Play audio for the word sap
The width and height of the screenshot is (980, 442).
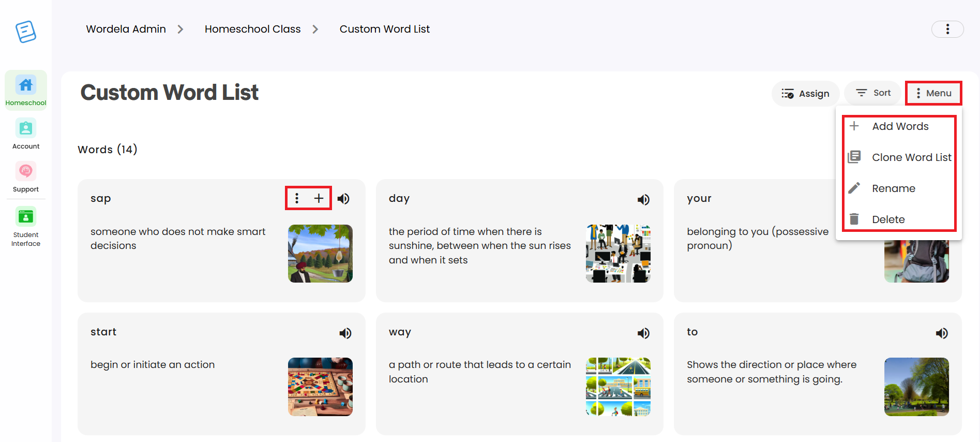343,199
